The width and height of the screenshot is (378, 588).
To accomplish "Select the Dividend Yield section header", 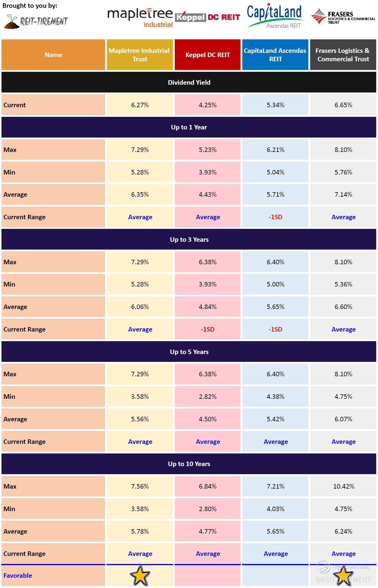I will [x=189, y=82].
